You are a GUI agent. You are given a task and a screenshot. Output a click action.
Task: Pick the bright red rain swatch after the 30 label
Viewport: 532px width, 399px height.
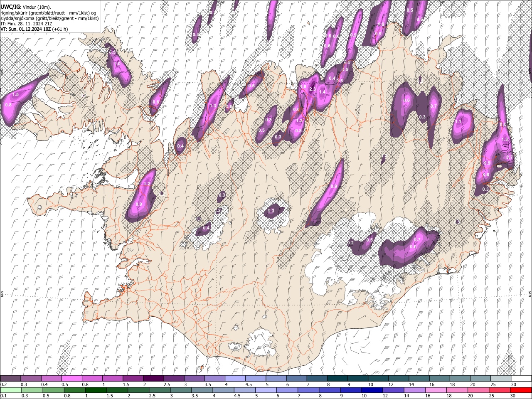[x=521, y=390]
